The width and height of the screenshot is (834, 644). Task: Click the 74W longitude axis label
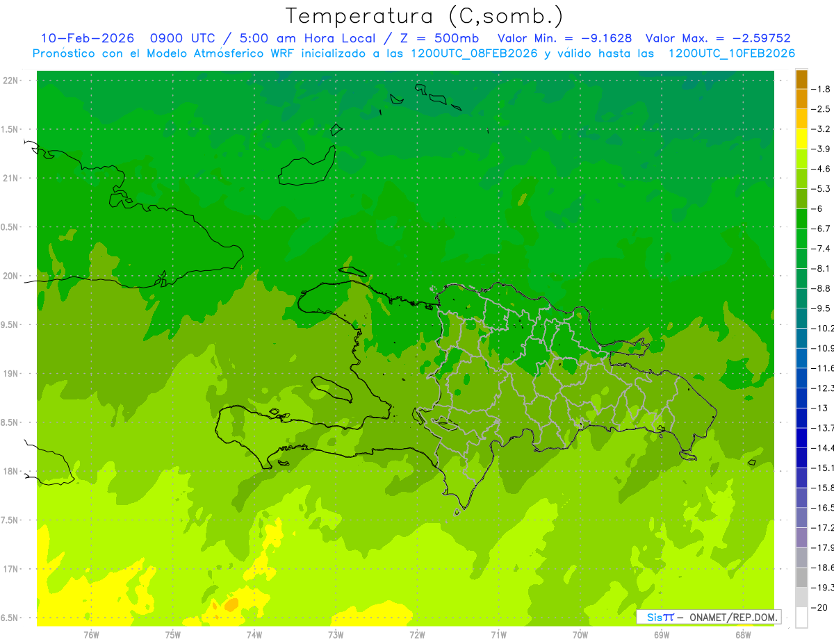coord(254,635)
